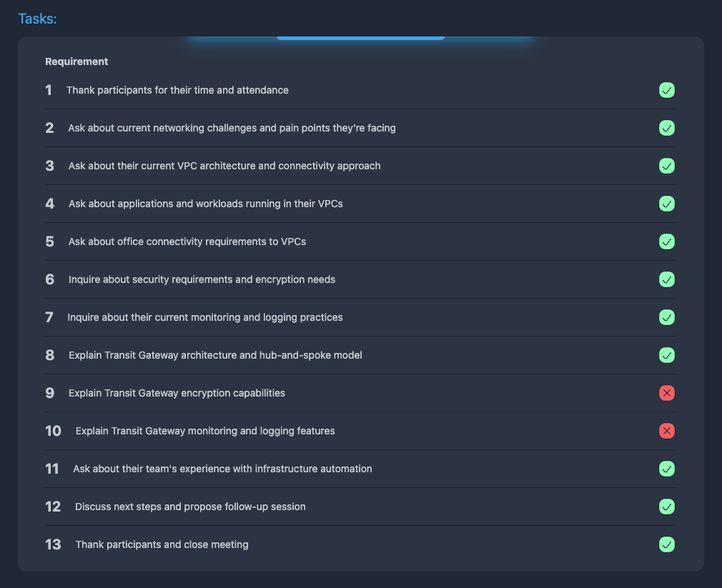The height and width of the screenshot is (588, 722).
Task: Select the checkmark icon beside networking challenges row
Action: click(666, 128)
